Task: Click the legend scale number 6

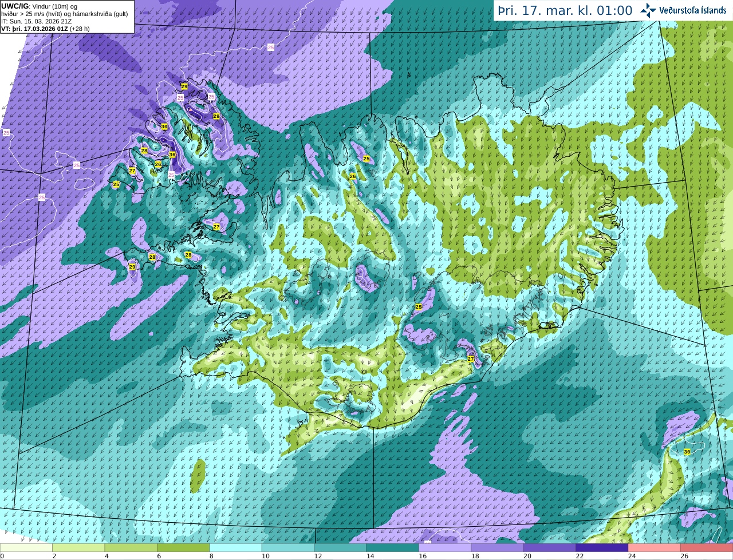Action: [x=159, y=556]
